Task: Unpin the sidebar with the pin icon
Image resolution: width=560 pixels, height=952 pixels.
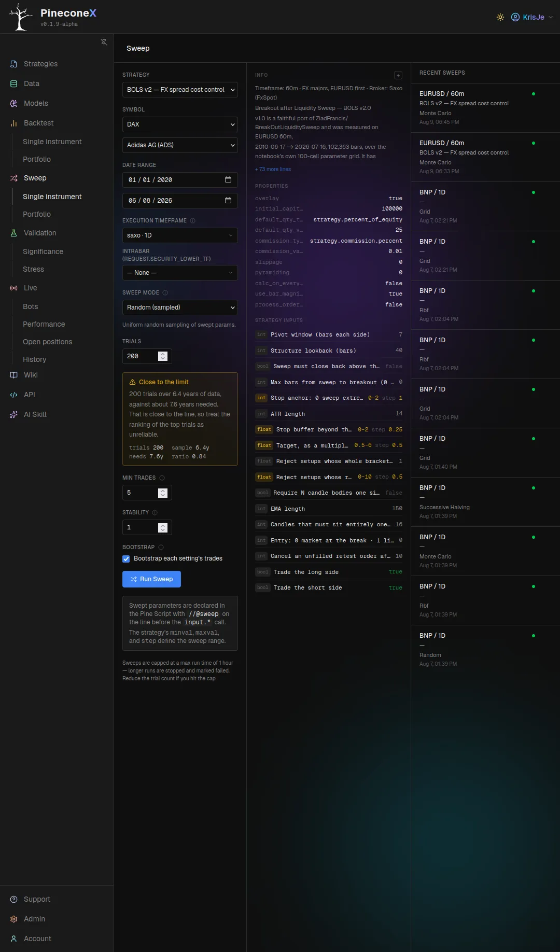Action: tap(104, 42)
